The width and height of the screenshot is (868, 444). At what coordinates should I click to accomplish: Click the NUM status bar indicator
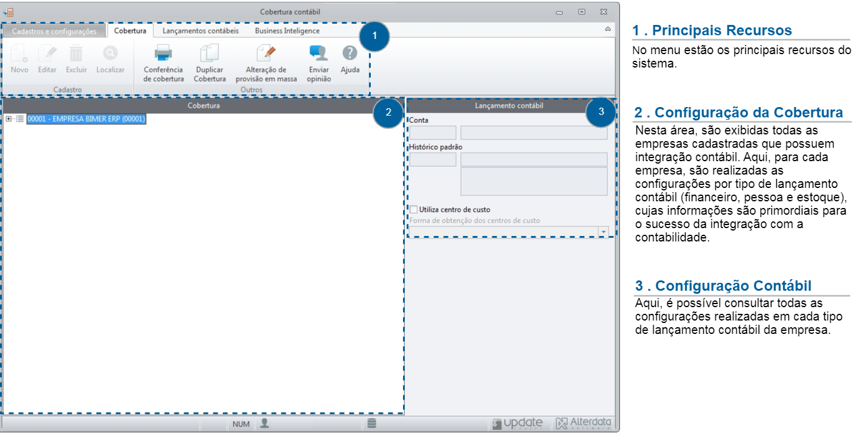241,424
